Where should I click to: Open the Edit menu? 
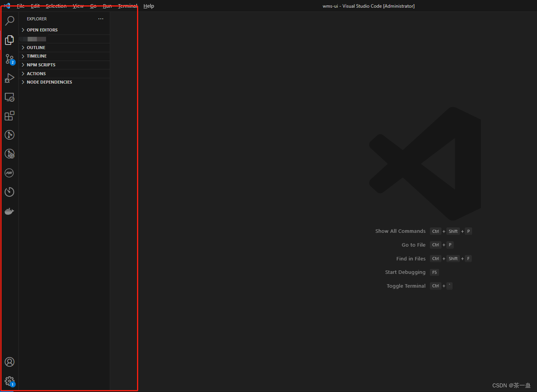point(35,6)
